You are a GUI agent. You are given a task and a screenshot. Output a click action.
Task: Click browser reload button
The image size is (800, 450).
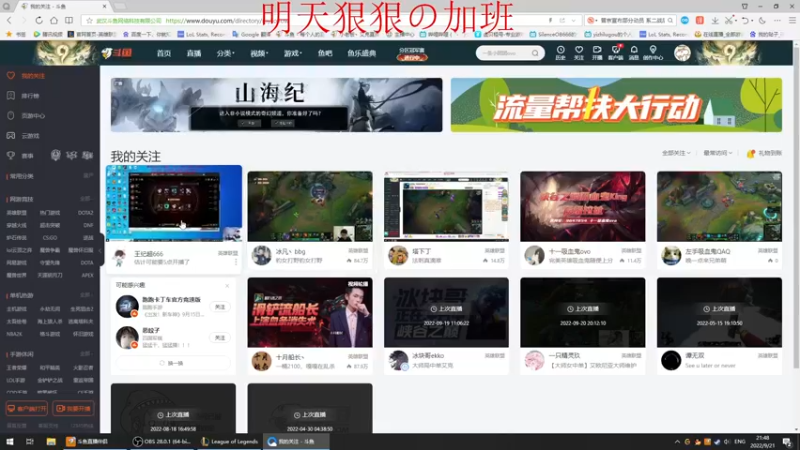tap(39, 20)
